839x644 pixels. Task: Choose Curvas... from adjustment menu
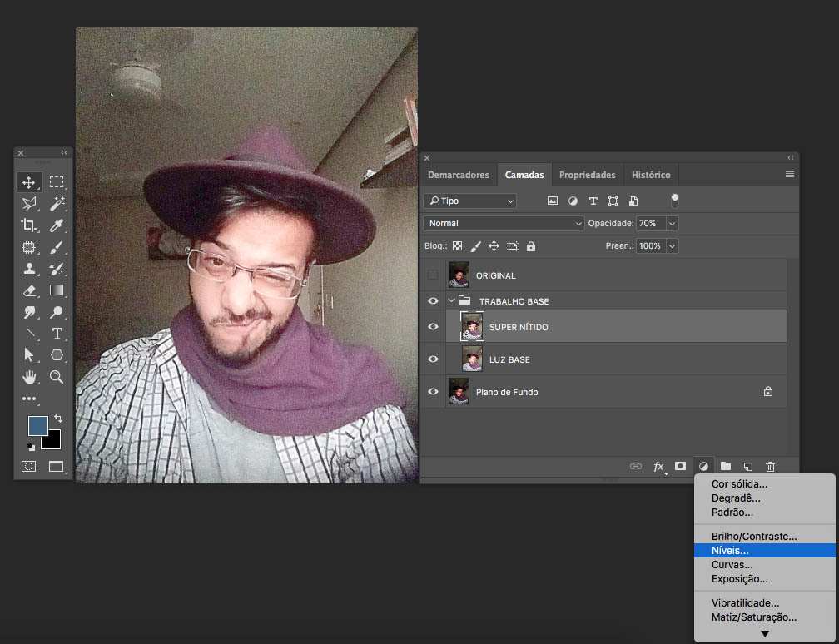click(x=732, y=565)
